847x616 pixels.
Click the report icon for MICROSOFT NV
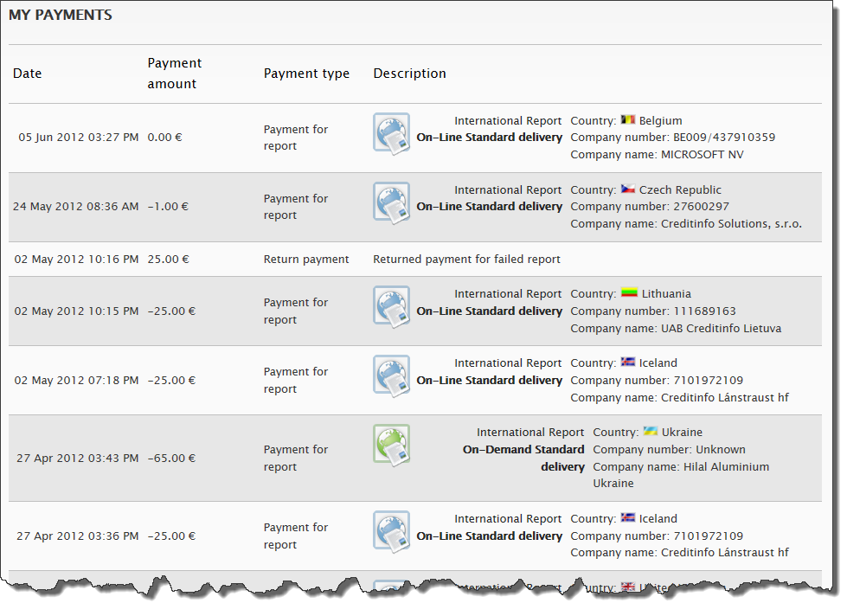391,133
